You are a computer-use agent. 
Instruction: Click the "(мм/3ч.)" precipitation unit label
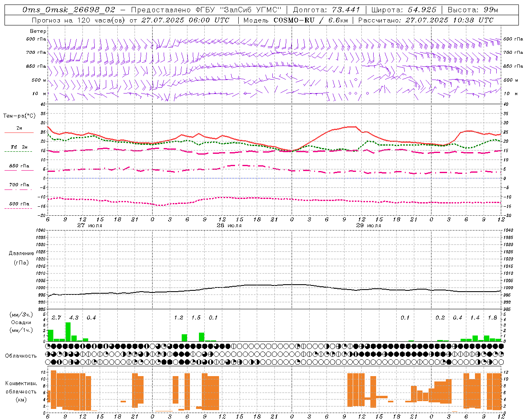21,315
